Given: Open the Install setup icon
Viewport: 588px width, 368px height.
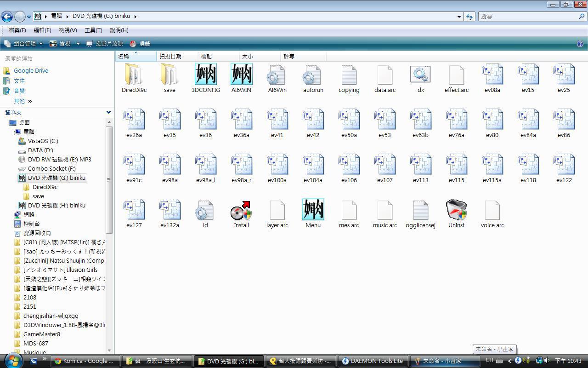Looking at the screenshot, I should (241, 212).
